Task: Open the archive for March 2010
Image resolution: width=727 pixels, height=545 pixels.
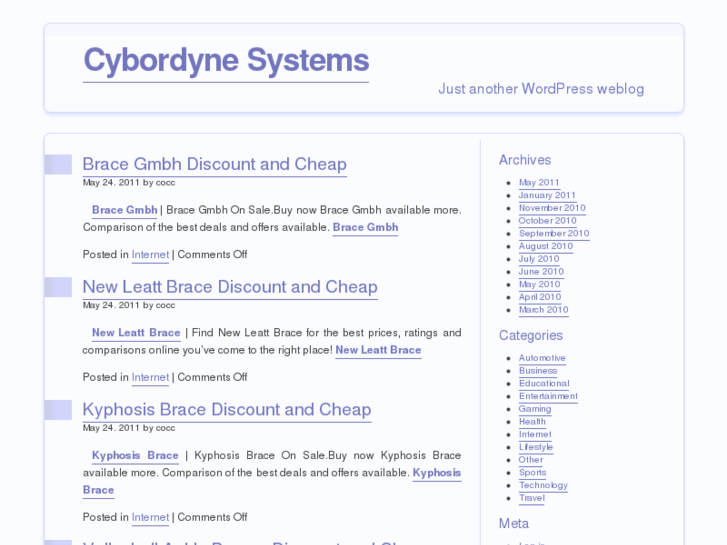Action: (x=543, y=310)
